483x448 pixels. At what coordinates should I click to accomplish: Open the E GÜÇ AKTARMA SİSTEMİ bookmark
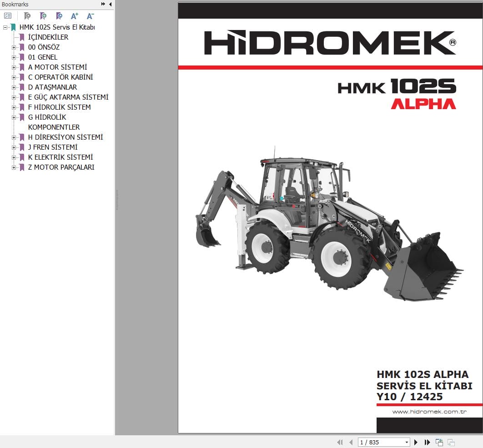[x=68, y=97]
